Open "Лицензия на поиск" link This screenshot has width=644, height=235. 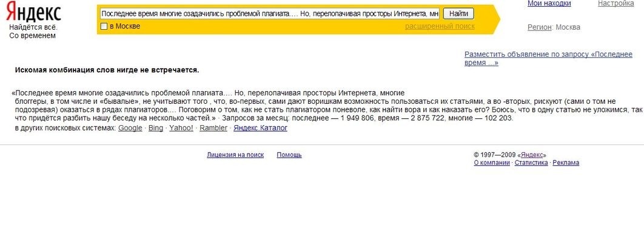click(x=235, y=155)
